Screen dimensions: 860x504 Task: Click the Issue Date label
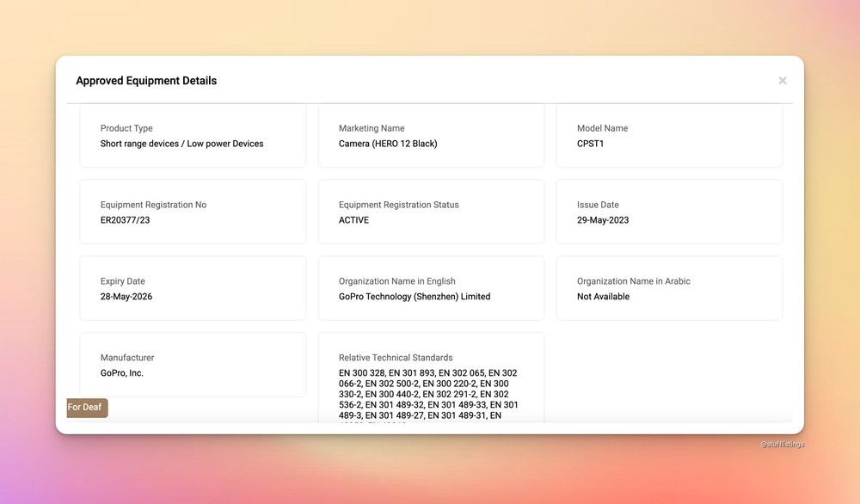(598, 205)
